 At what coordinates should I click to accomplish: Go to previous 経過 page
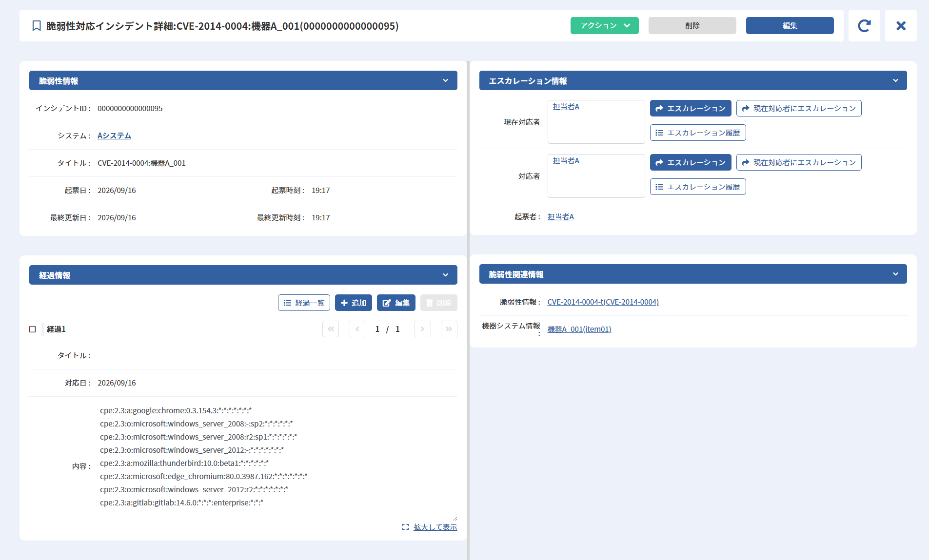coord(357,329)
